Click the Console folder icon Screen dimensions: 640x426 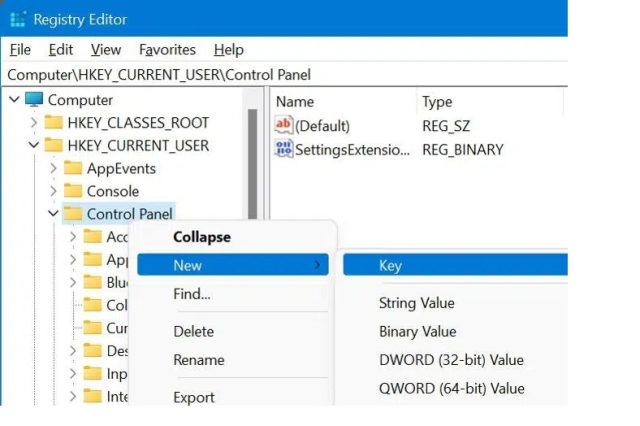(73, 191)
